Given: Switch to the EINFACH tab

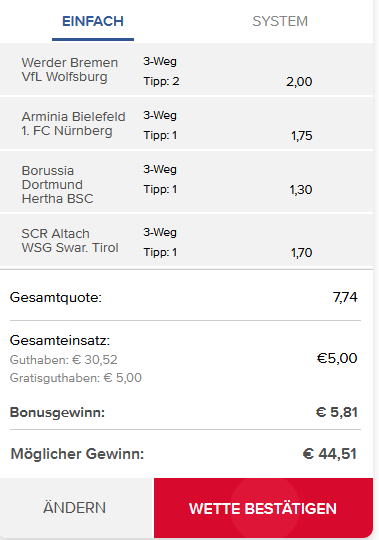Looking at the screenshot, I should [x=93, y=21].
